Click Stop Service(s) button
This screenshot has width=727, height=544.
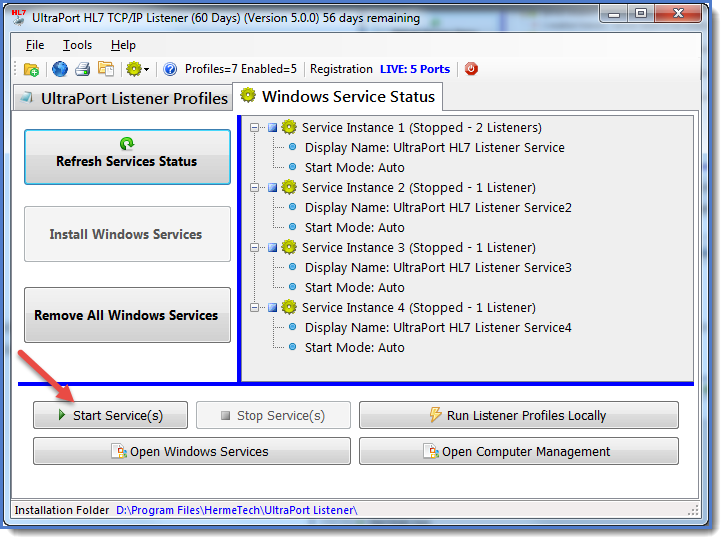pyautogui.click(x=273, y=415)
